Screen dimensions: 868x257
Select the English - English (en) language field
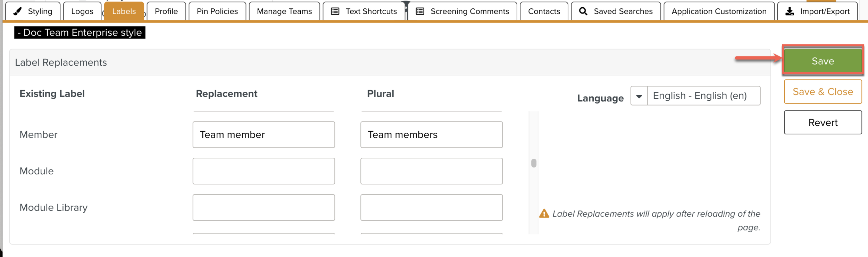[x=703, y=96]
